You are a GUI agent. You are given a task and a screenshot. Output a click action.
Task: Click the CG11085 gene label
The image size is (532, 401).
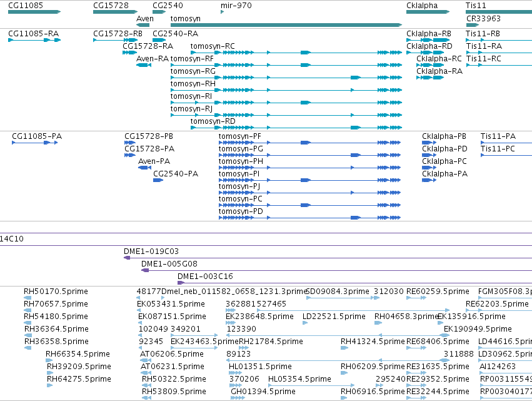26,6
